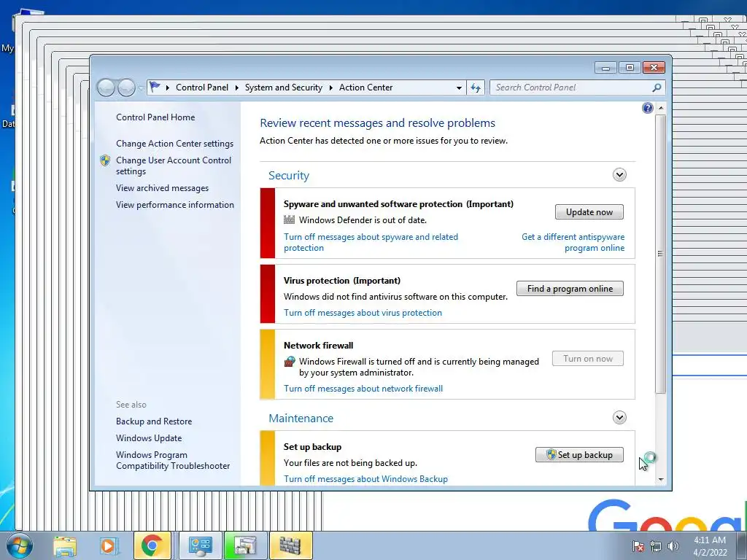Image resolution: width=747 pixels, height=560 pixels.
Task: Select System and Security breadcrumb
Action: click(x=284, y=87)
